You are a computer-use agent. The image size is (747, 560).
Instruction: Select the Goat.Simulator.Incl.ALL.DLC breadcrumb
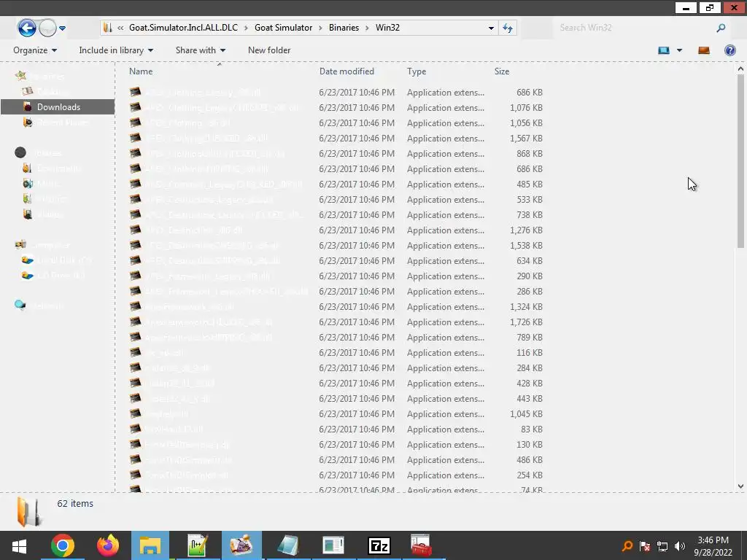click(x=183, y=28)
